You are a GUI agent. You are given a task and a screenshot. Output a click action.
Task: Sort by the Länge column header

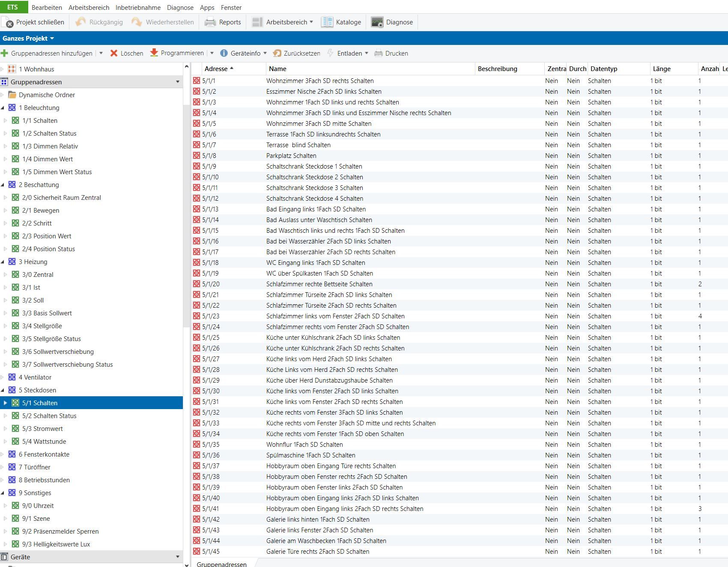click(674, 68)
